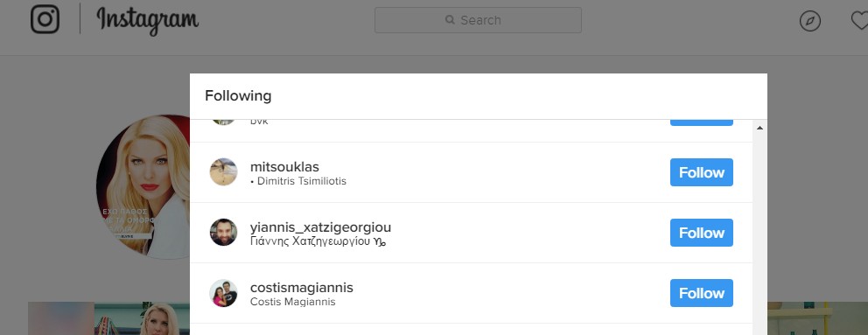The image size is (868, 335).
Task: Open the yiannis_xatzigeorgiou username link
Action: [320, 227]
